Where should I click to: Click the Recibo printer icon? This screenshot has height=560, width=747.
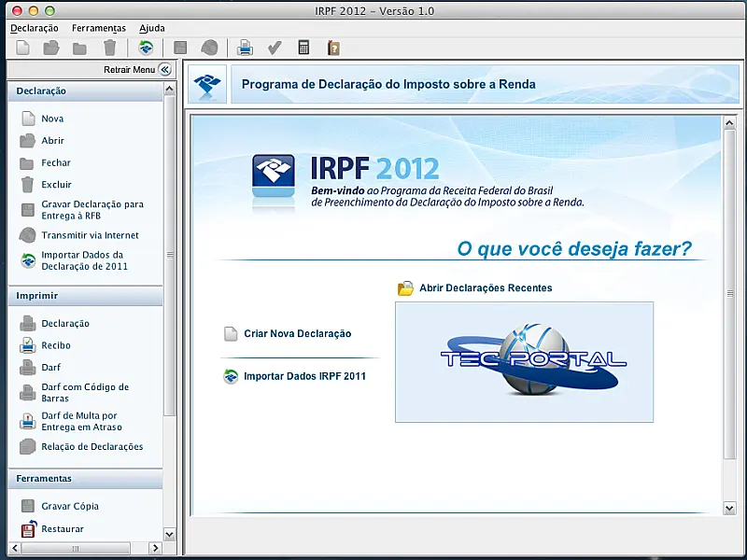[x=28, y=345]
